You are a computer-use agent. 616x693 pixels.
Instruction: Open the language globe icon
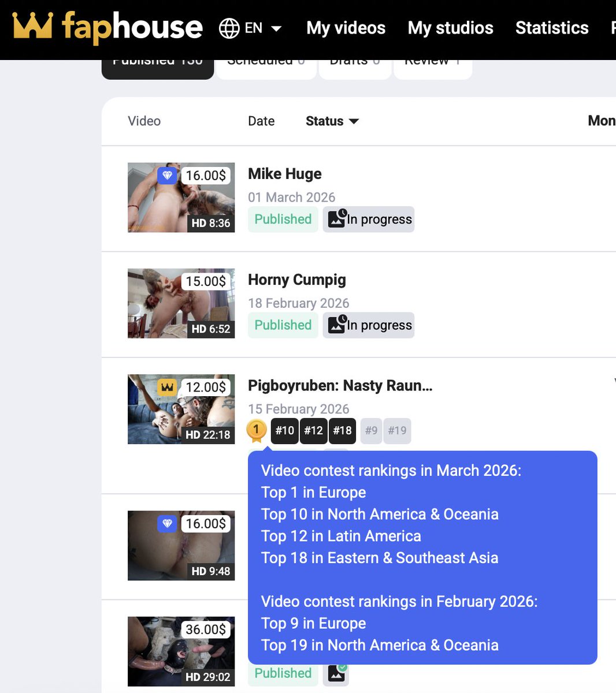[x=229, y=28]
